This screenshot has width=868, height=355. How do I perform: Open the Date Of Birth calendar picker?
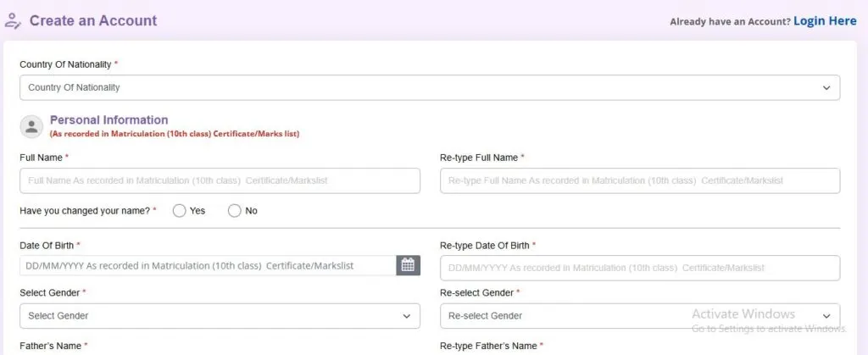[408, 265]
